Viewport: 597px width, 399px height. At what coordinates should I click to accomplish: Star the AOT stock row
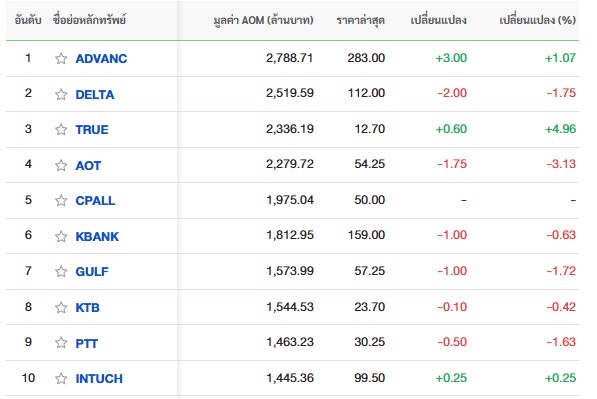tap(61, 165)
